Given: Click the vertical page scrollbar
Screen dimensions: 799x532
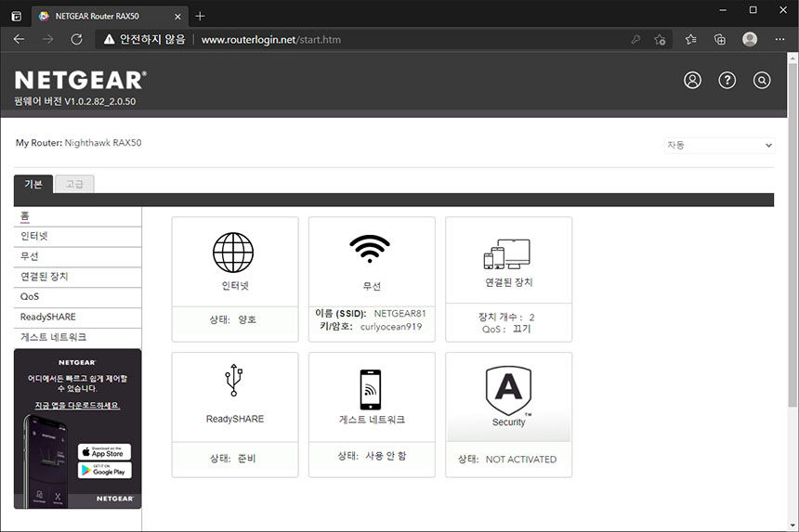Looking at the screenshot, I should 792,234.
